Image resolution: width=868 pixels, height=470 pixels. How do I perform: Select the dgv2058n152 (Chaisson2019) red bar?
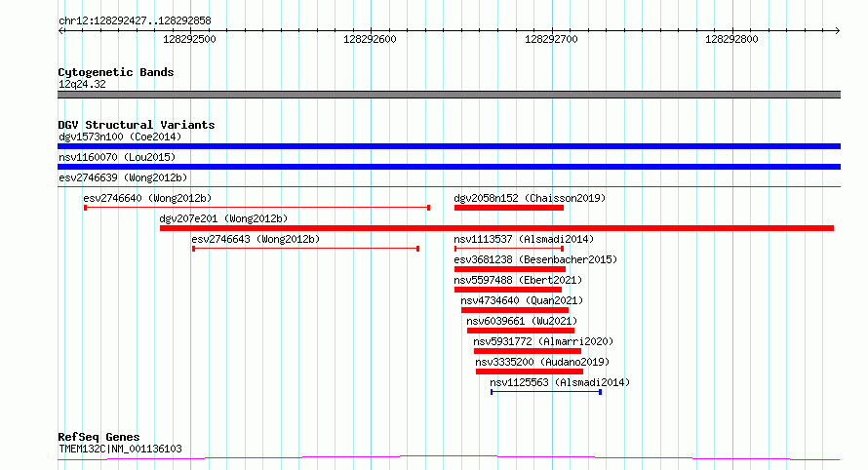click(x=508, y=208)
